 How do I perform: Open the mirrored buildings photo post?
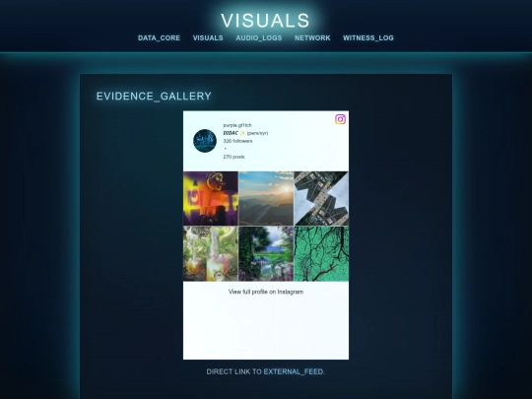click(321, 198)
